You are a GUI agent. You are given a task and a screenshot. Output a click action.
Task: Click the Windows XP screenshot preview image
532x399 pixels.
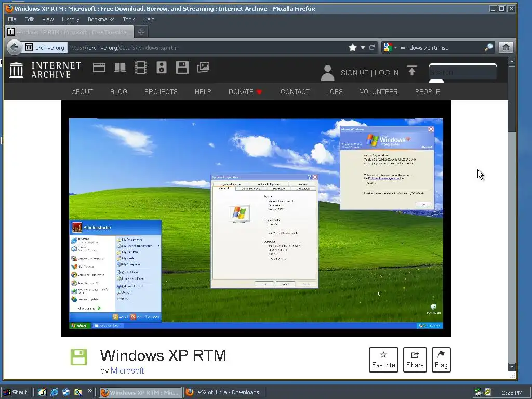pos(256,224)
